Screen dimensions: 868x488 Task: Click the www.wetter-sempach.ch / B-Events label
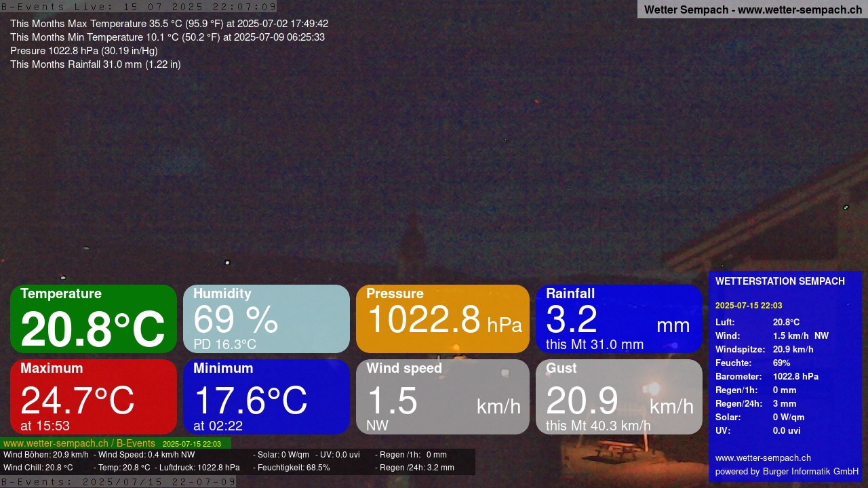[79, 443]
